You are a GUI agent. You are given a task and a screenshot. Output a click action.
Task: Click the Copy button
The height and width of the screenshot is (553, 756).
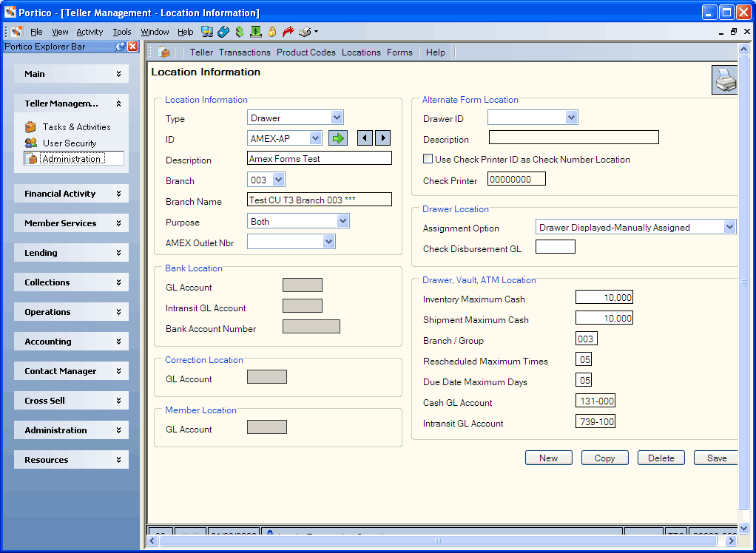pos(604,458)
